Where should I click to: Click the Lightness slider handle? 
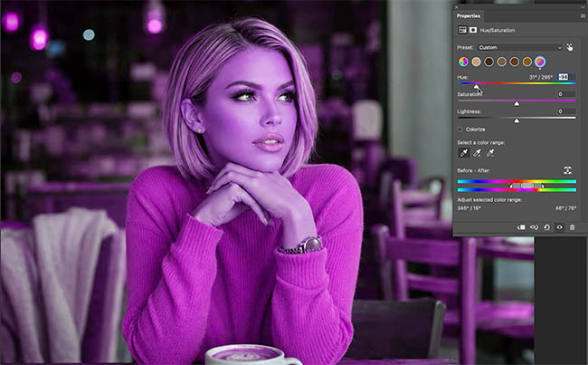pyautogui.click(x=517, y=120)
